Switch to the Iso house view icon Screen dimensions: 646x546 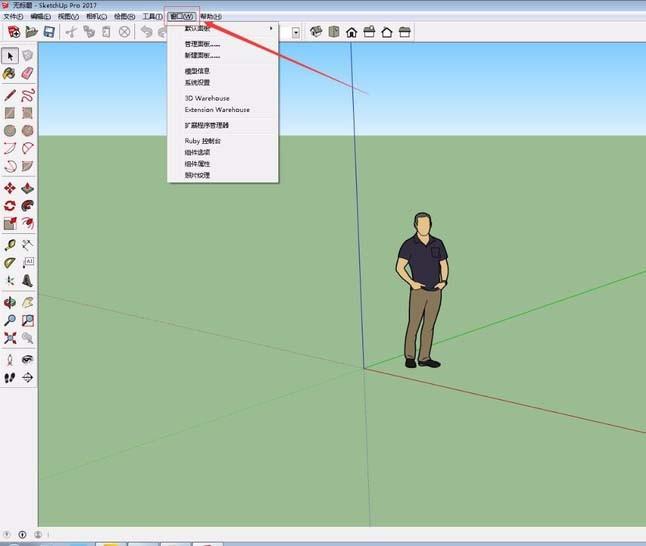352,32
